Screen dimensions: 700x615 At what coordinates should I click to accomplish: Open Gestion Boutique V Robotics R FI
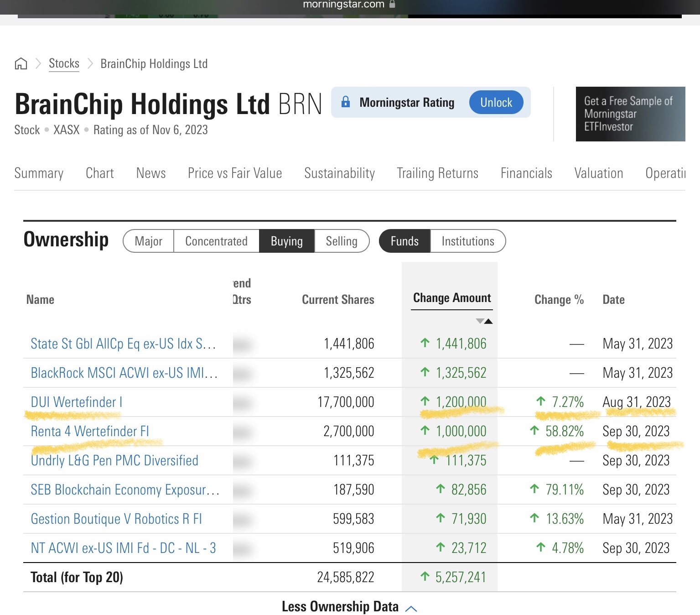point(116,519)
